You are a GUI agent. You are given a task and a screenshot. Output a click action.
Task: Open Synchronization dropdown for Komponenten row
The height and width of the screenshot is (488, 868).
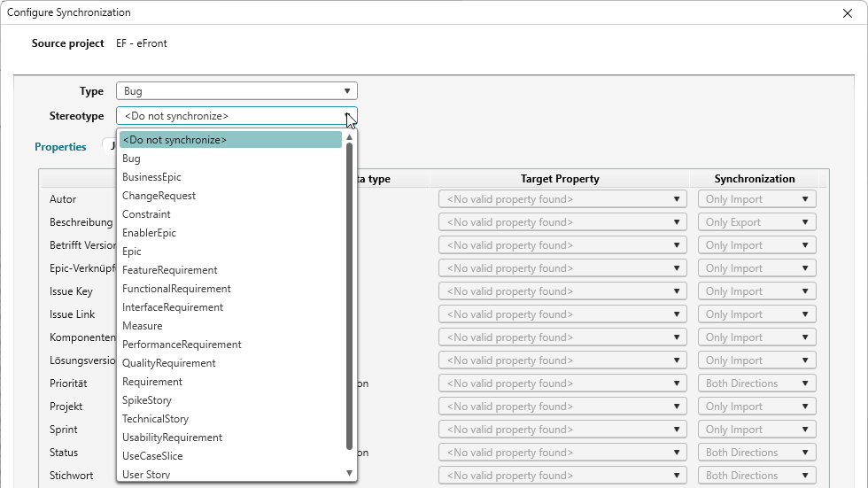coord(756,337)
